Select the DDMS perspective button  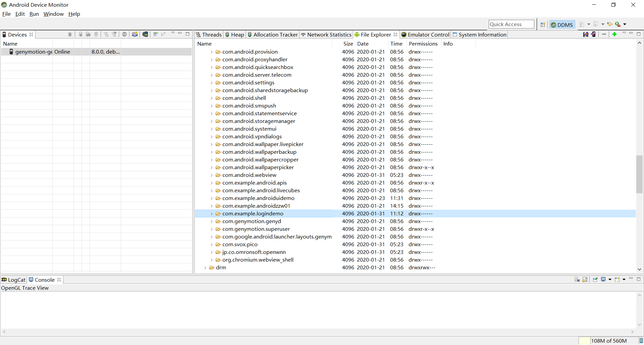(562, 24)
